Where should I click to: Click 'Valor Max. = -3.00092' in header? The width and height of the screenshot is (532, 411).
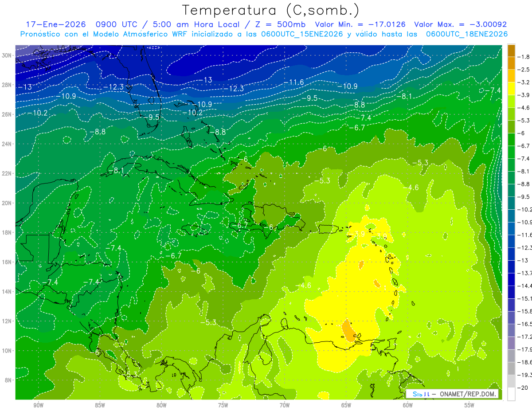pos(460,24)
